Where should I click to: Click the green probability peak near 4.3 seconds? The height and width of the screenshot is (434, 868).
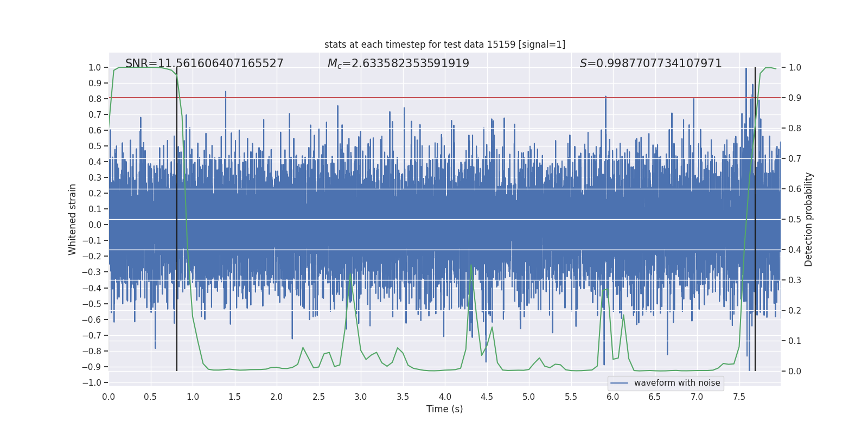pos(471,265)
